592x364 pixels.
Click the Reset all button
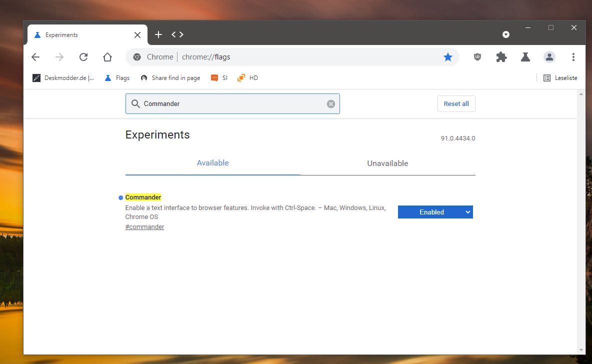(x=456, y=104)
